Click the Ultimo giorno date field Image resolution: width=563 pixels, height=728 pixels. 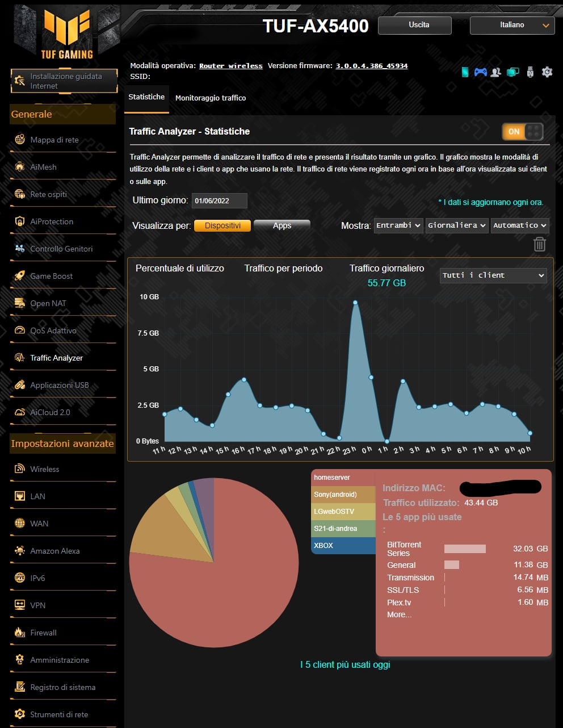(219, 200)
